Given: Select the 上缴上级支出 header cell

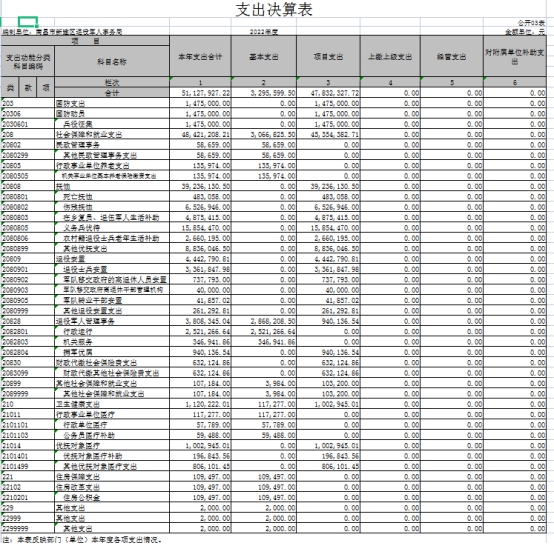Looking at the screenshot, I should (x=390, y=57).
